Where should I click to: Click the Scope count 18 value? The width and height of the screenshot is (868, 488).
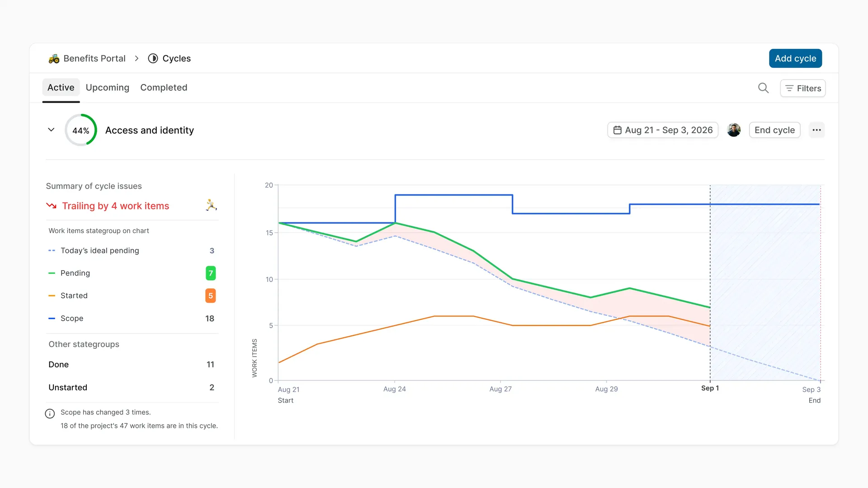coord(210,319)
